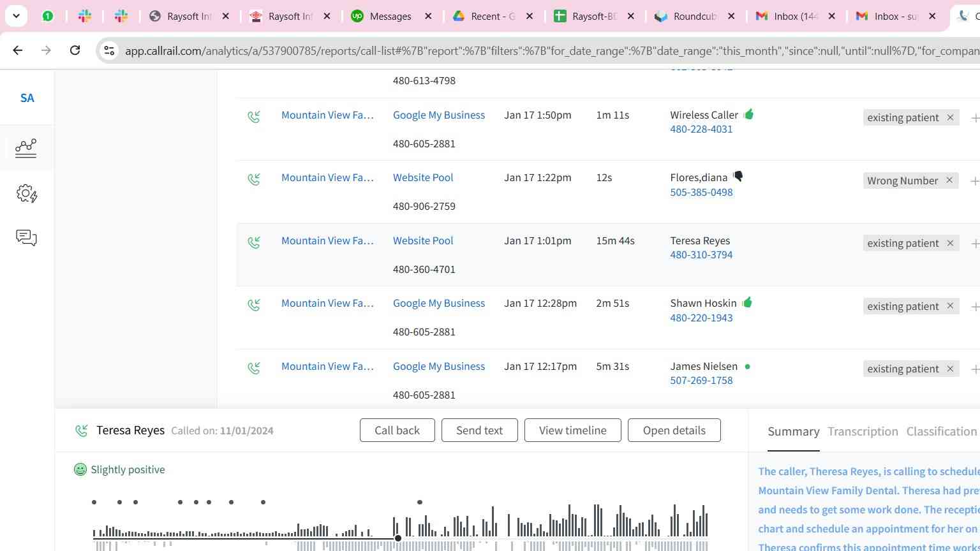Click inbound call icon for Teresa Reyes row

coord(254,242)
